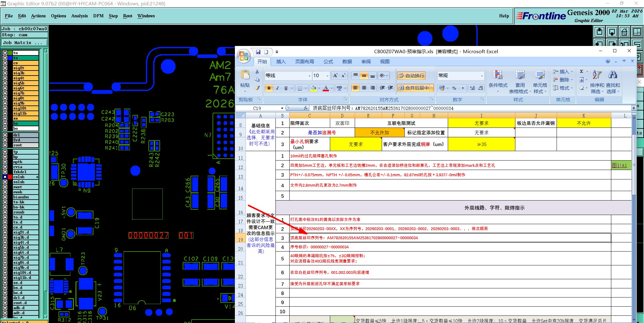The width and height of the screenshot is (644, 323).
Task: Click the Excel help question mark icon
Action: [x=608, y=61]
